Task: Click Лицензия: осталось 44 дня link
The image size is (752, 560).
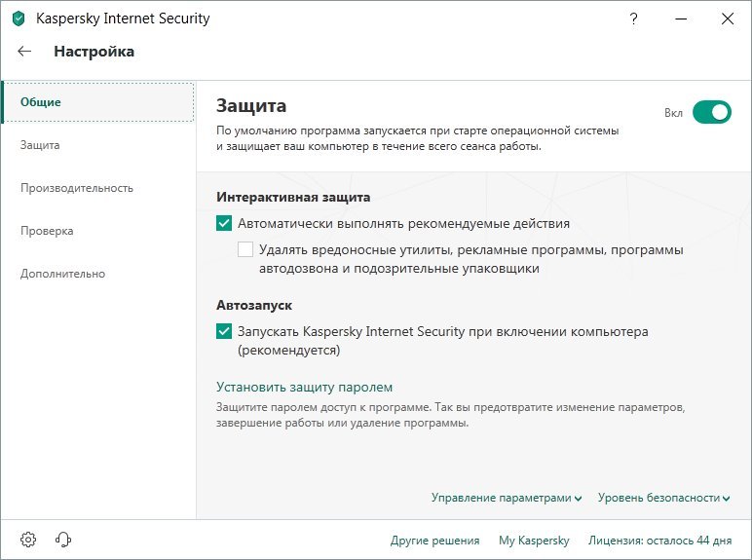Action: [x=659, y=541]
